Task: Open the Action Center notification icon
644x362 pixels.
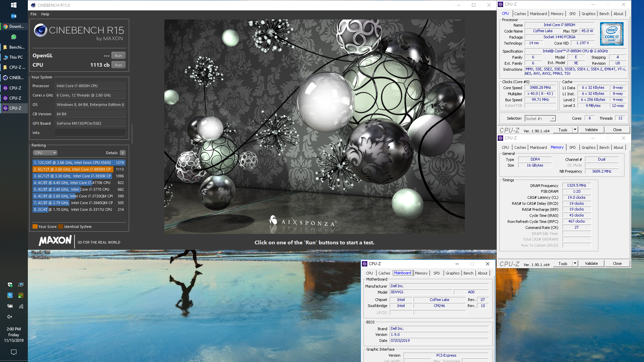Action: point(14,352)
